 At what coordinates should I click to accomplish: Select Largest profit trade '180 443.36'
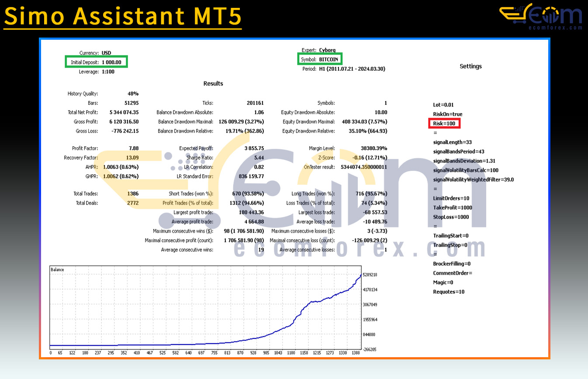coord(250,213)
